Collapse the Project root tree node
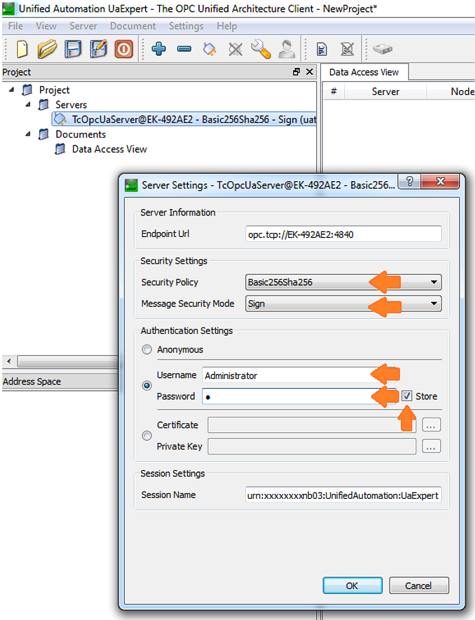 coord(11,90)
